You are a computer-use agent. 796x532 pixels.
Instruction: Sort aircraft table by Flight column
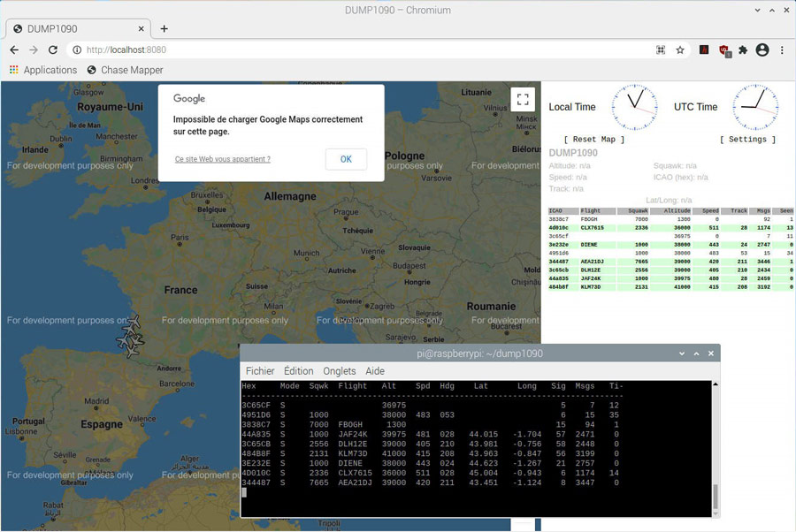(x=598, y=211)
